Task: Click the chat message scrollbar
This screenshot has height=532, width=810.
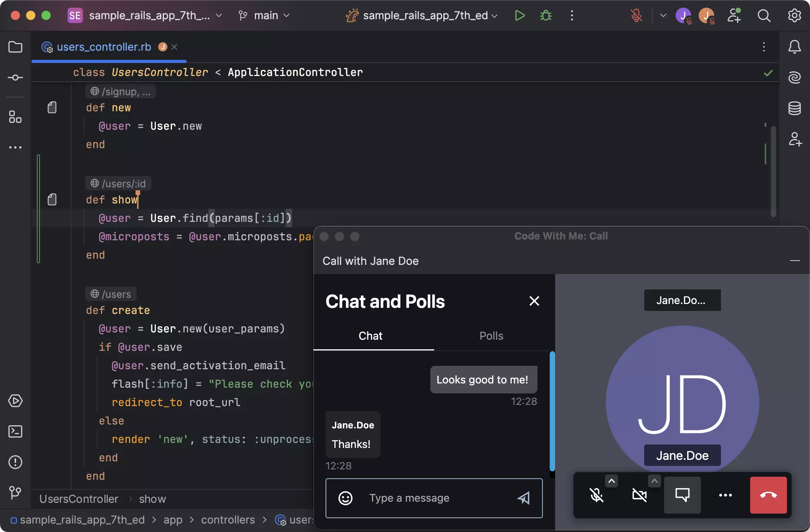Action: (x=552, y=411)
